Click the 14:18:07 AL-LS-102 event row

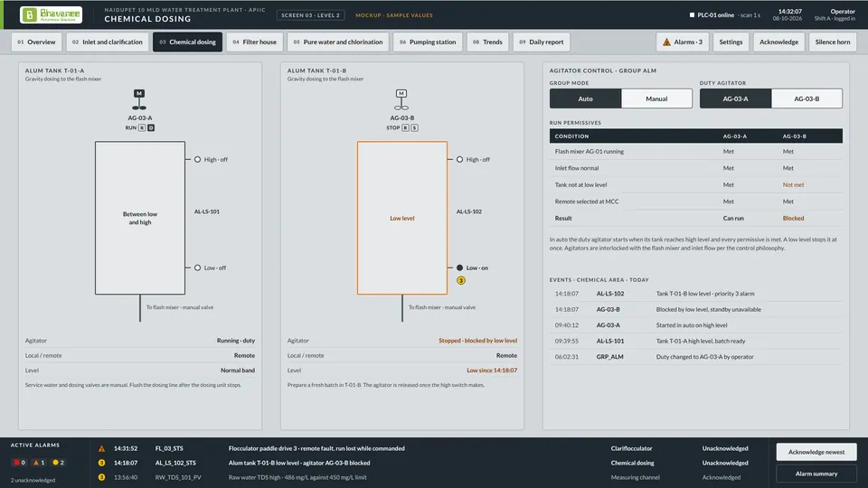(x=696, y=294)
